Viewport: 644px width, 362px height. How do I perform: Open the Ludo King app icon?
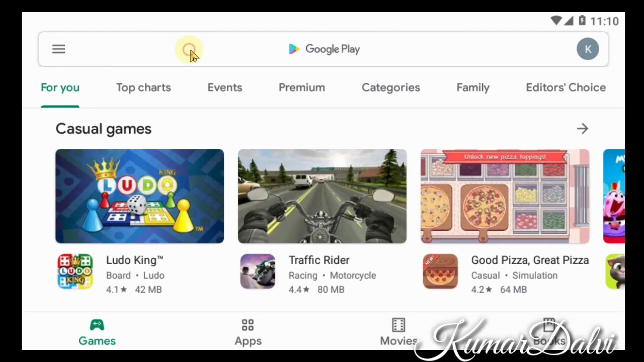click(75, 271)
